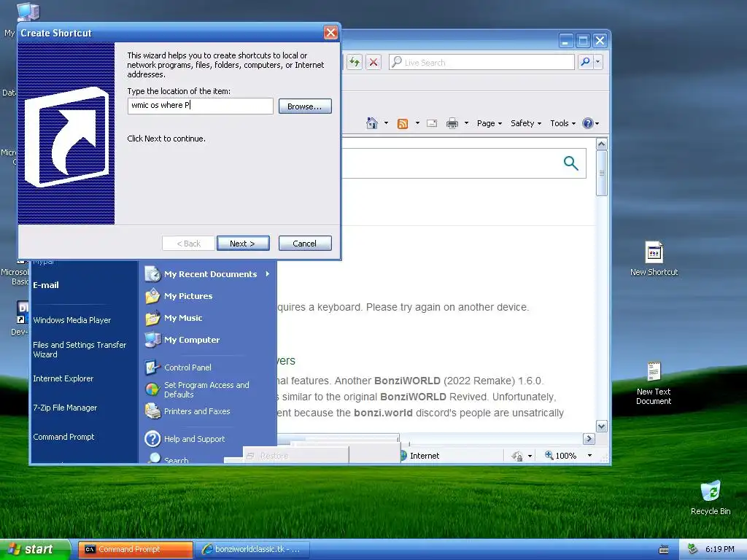Expand the RSS feeds dropdown arrow
The width and height of the screenshot is (747, 560).
coord(417,123)
